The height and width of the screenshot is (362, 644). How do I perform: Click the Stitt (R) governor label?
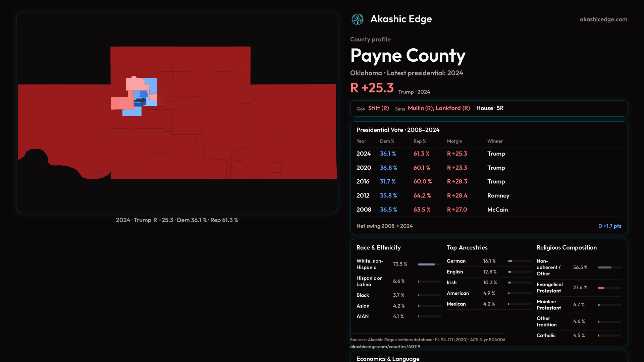point(378,108)
